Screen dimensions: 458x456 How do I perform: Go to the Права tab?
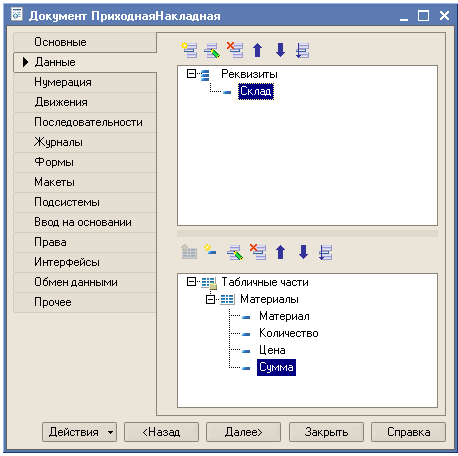point(85,242)
